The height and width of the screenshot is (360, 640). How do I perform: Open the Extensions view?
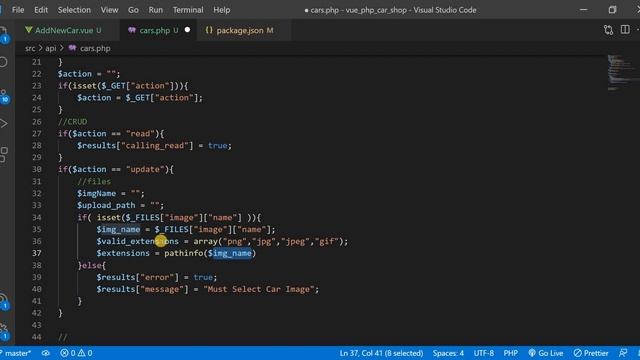[x=3, y=154]
